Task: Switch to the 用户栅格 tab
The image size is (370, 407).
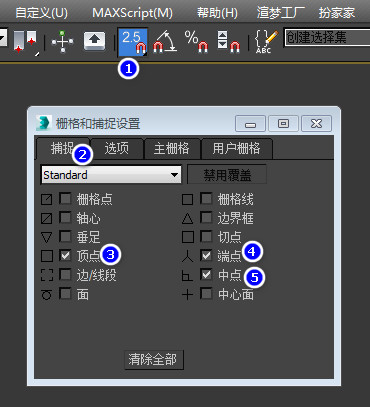Action: click(x=236, y=148)
